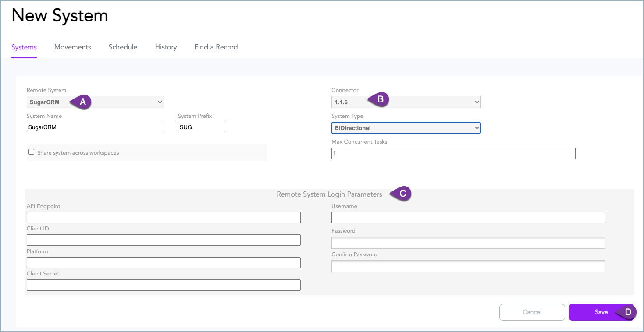Click the Cancel button
Viewport: 644px width, 332px height.
pos(532,312)
